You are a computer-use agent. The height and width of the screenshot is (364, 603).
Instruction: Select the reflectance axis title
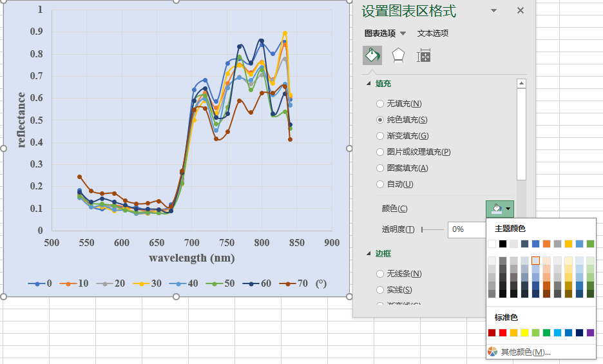(21, 120)
